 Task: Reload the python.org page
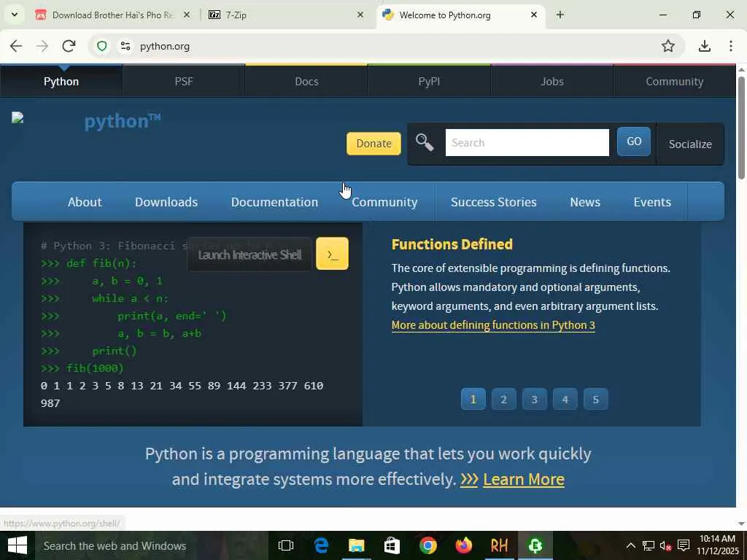[69, 46]
